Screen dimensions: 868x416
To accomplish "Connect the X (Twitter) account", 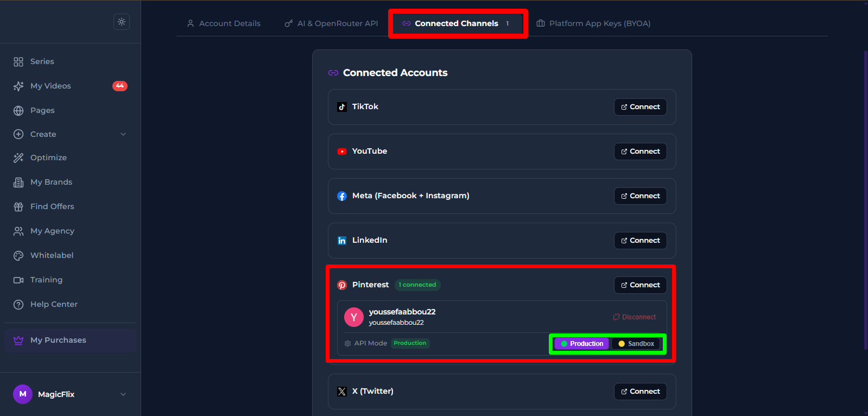I will [641, 392].
